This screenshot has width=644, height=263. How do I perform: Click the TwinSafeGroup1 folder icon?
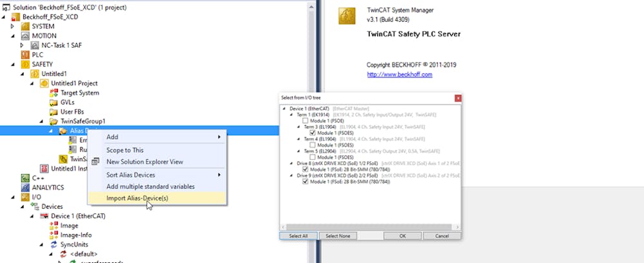pos(54,121)
